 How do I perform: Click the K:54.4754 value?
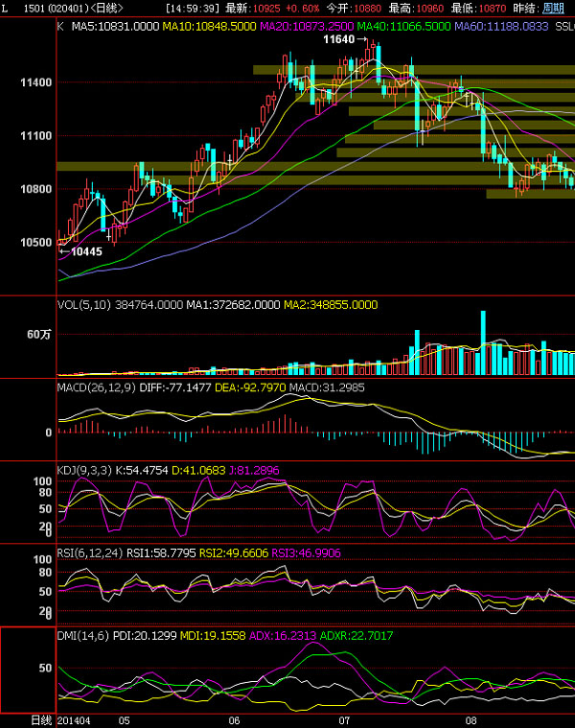click(142, 470)
